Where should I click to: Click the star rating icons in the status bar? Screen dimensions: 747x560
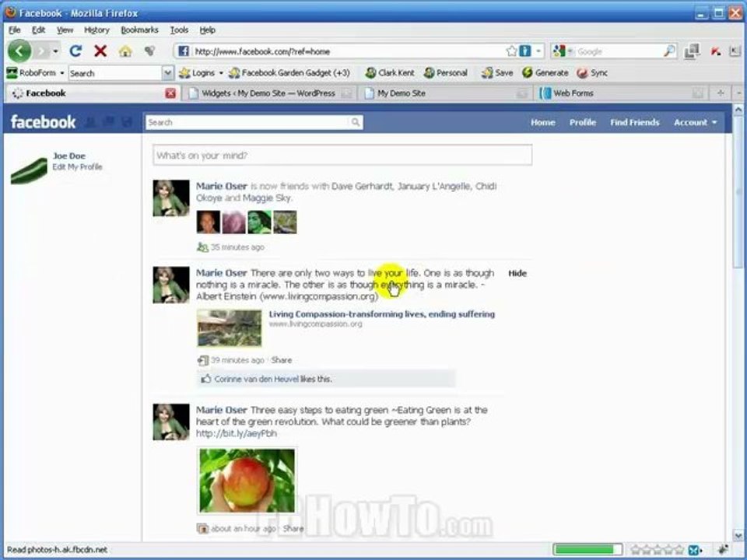pos(658,550)
